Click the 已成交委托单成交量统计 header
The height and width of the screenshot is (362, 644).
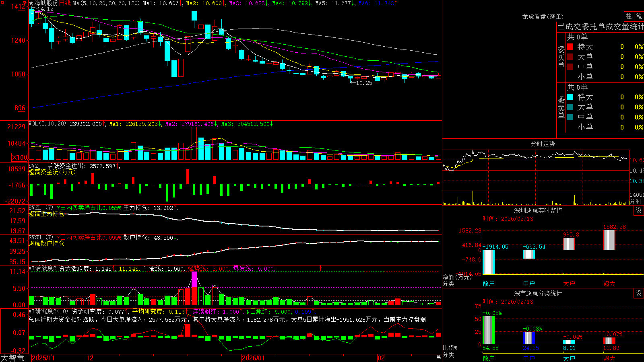(x=601, y=27)
